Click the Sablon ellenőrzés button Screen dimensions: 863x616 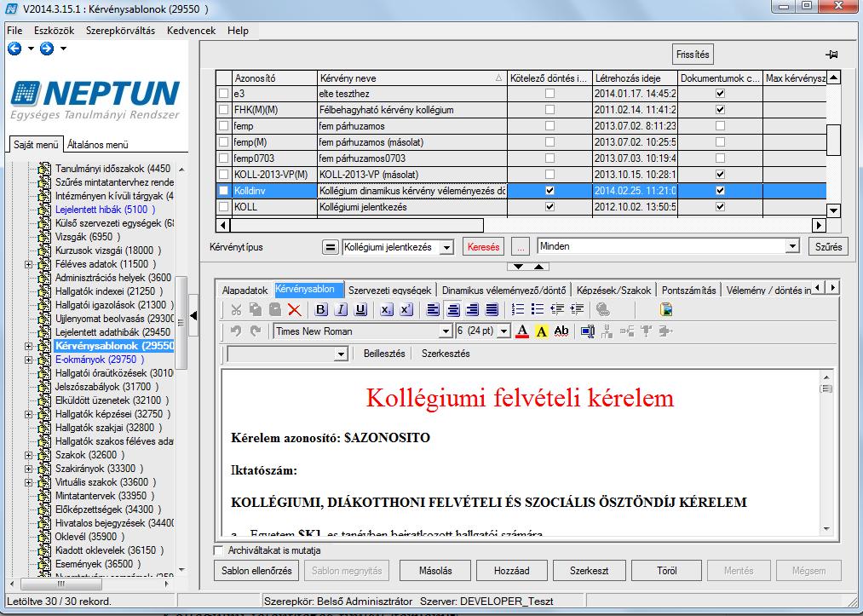pyautogui.click(x=256, y=571)
